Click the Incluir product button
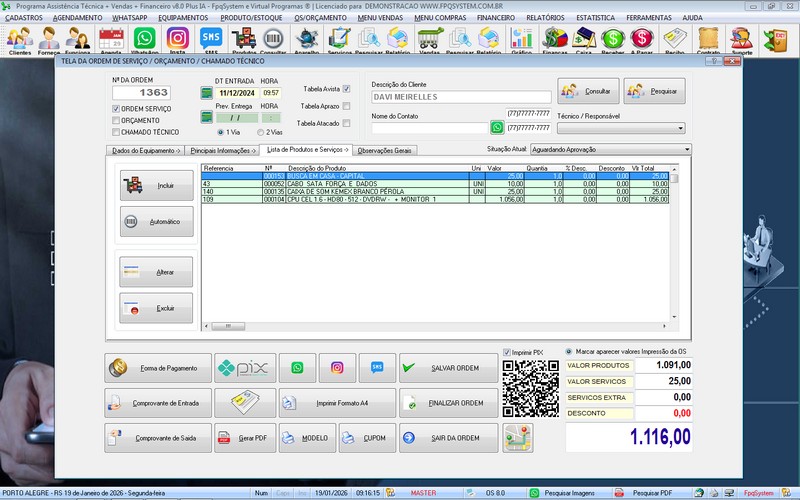The height and width of the screenshot is (500, 800). coord(157,186)
